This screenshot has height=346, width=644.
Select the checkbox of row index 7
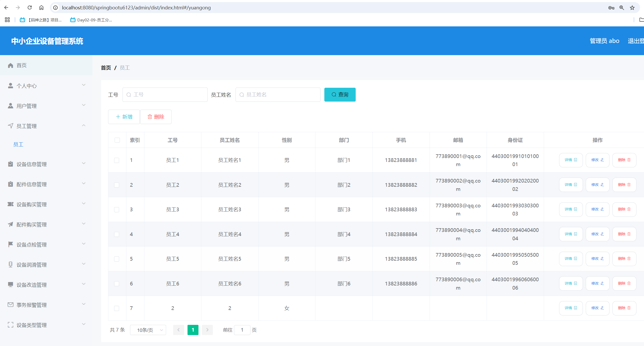(117, 308)
